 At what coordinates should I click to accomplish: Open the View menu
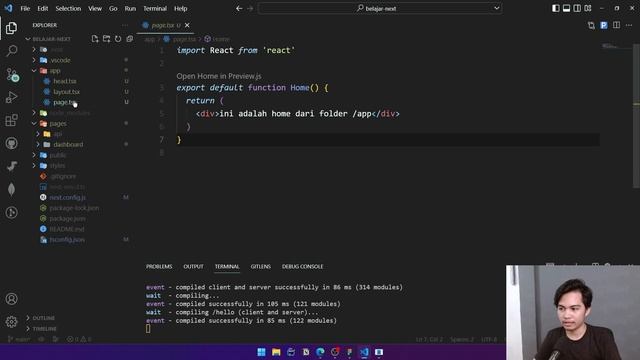point(95,8)
